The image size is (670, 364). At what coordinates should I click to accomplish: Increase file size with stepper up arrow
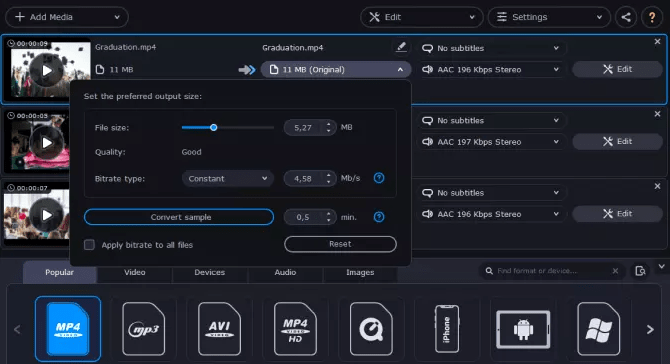(328, 124)
